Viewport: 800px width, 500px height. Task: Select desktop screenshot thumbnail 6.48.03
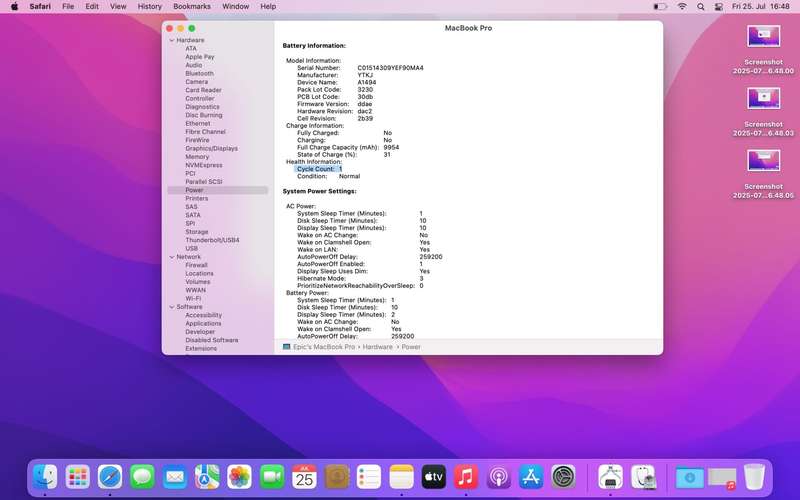(763, 99)
